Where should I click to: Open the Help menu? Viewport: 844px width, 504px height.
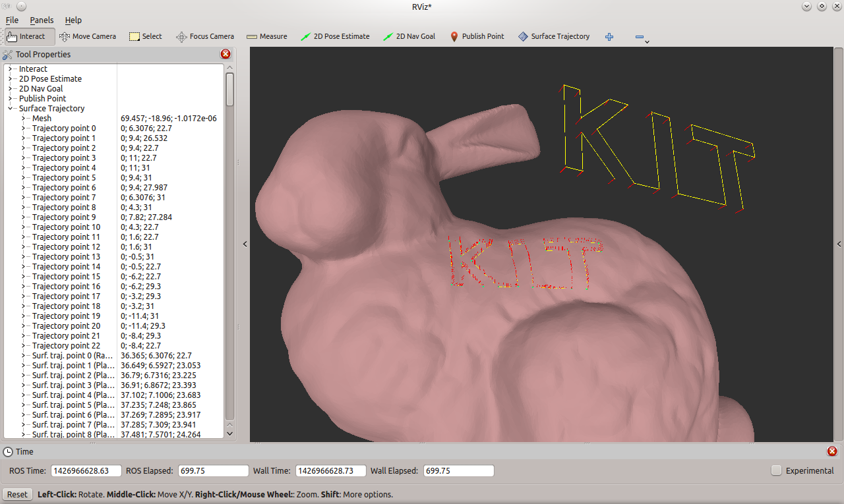pyautogui.click(x=73, y=20)
